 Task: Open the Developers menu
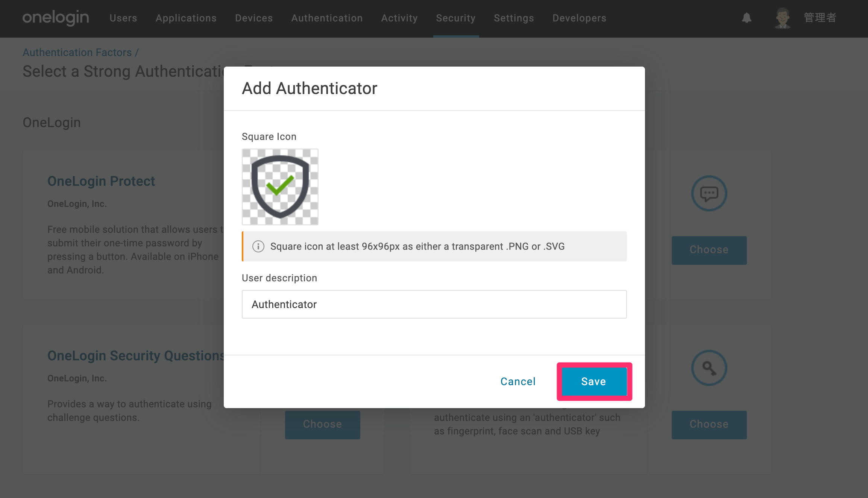[x=579, y=18]
